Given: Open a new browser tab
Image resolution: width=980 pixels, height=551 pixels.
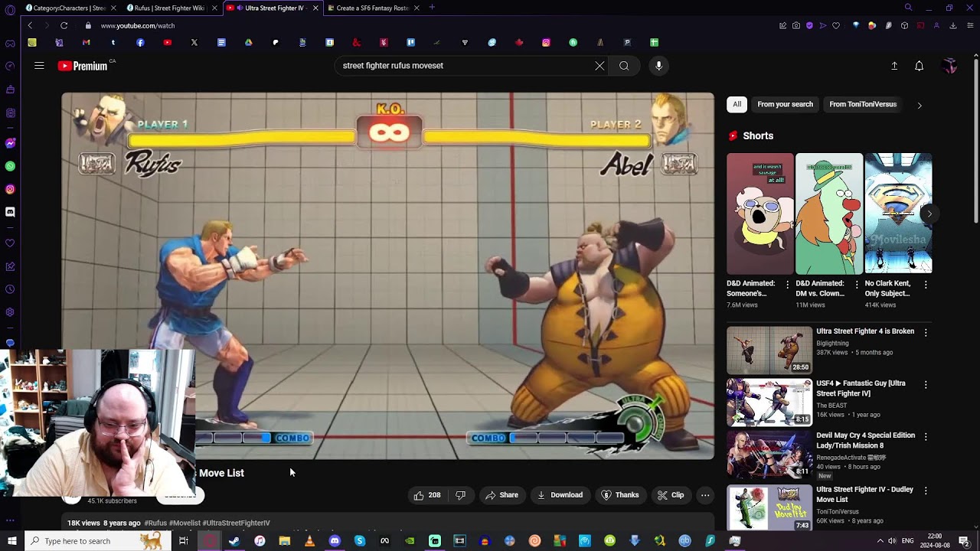Looking at the screenshot, I should pyautogui.click(x=432, y=8).
